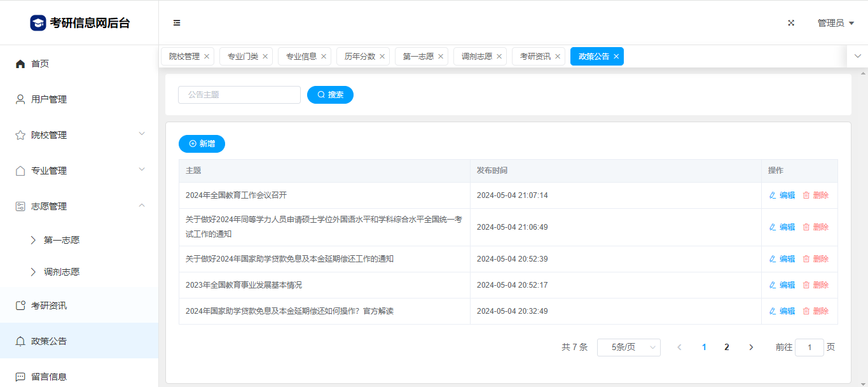Open 考研资讯 in the sidebar
The image size is (868, 387).
pyautogui.click(x=49, y=306)
